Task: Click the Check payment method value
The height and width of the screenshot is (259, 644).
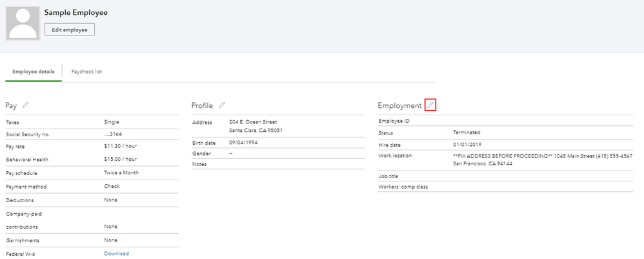Action: [112, 187]
